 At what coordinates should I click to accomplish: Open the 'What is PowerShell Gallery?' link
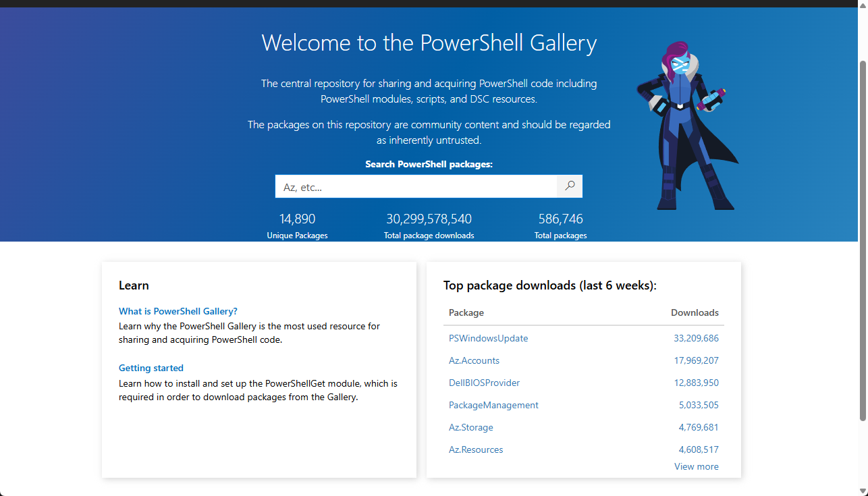click(x=178, y=311)
